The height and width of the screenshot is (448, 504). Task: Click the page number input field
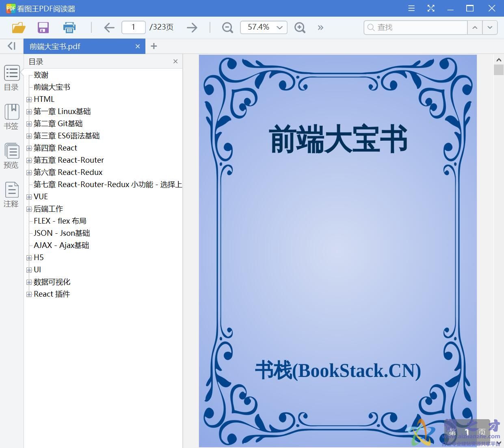click(133, 27)
